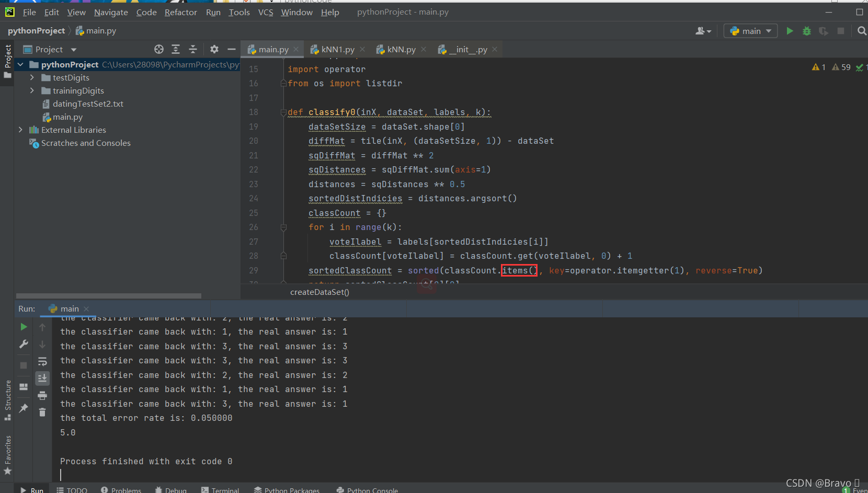Close the kNN1.py editor tab
This screenshot has width=868, height=493.
coord(362,49)
